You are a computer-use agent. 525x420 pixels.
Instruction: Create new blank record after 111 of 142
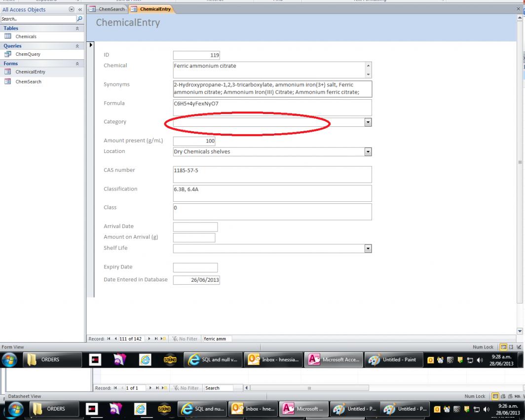click(163, 339)
